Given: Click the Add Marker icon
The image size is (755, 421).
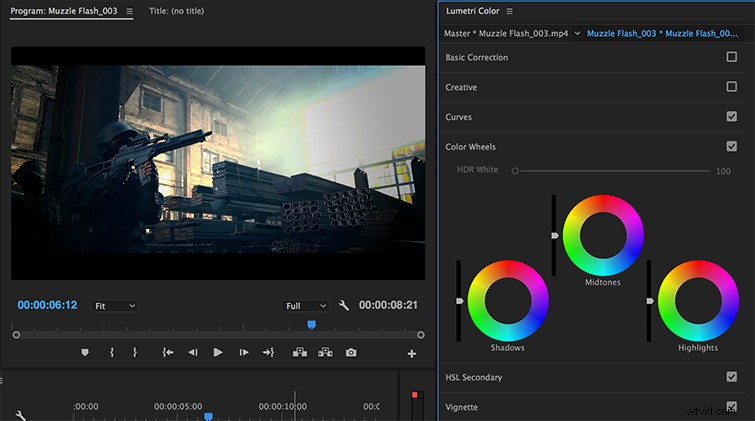Looking at the screenshot, I should [85, 353].
